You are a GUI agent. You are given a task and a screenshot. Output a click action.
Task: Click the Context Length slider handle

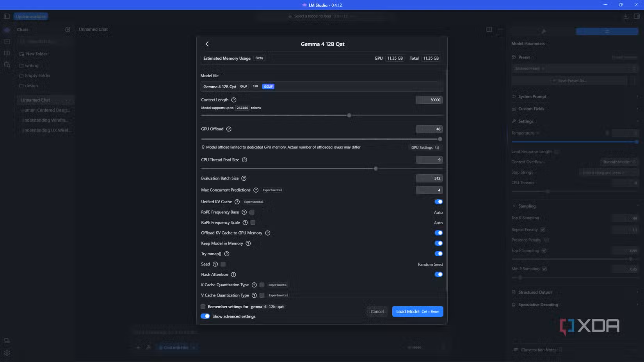point(349,115)
